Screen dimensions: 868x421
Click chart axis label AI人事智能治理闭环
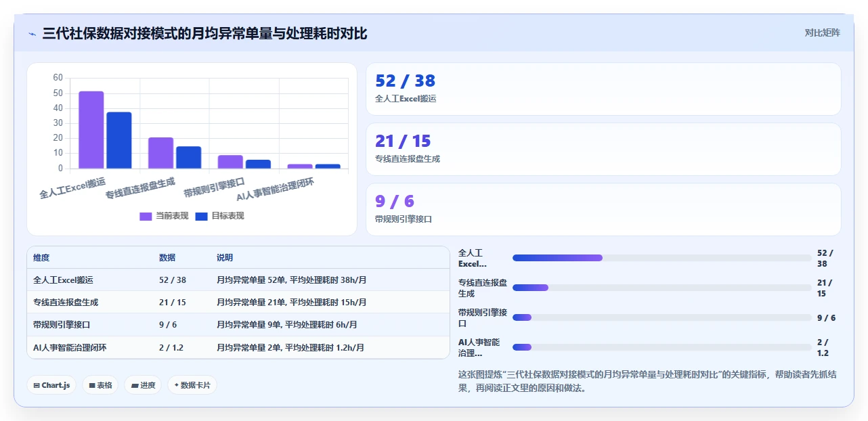pos(276,190)
